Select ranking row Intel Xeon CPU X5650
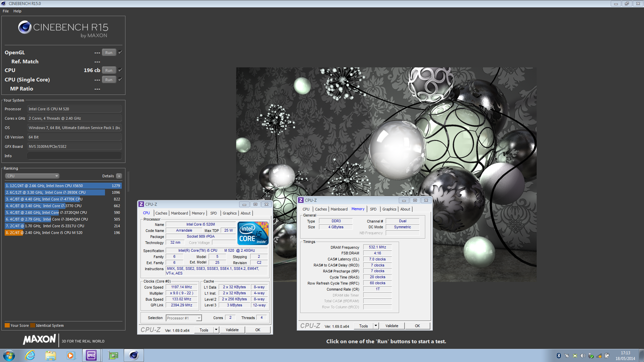Viewport: 644px width, 362px height. coord(63,186)
